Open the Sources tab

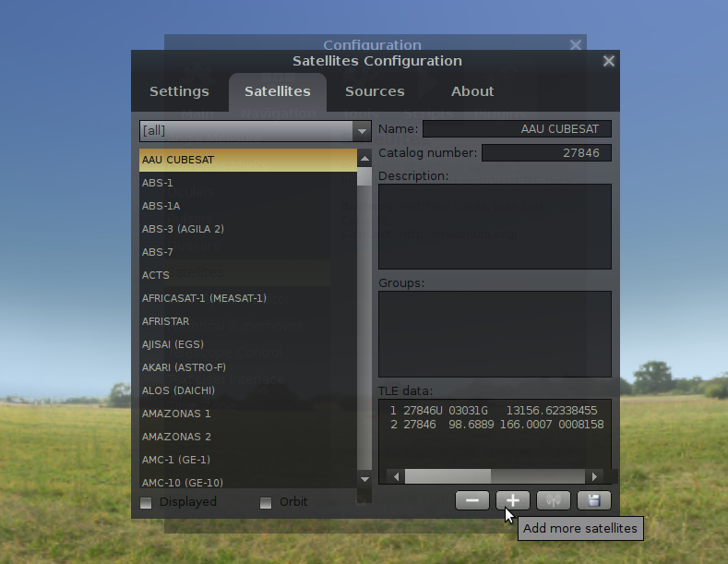(375, 91)
